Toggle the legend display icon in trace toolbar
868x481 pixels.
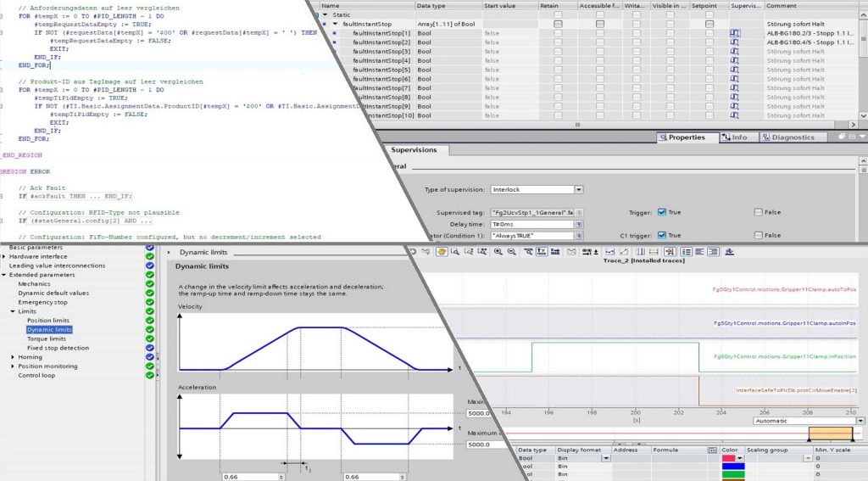point(686,252)
